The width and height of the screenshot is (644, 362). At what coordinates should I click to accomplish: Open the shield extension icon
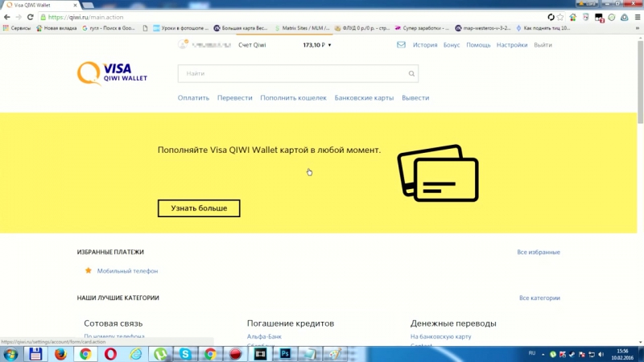[586, 17]
